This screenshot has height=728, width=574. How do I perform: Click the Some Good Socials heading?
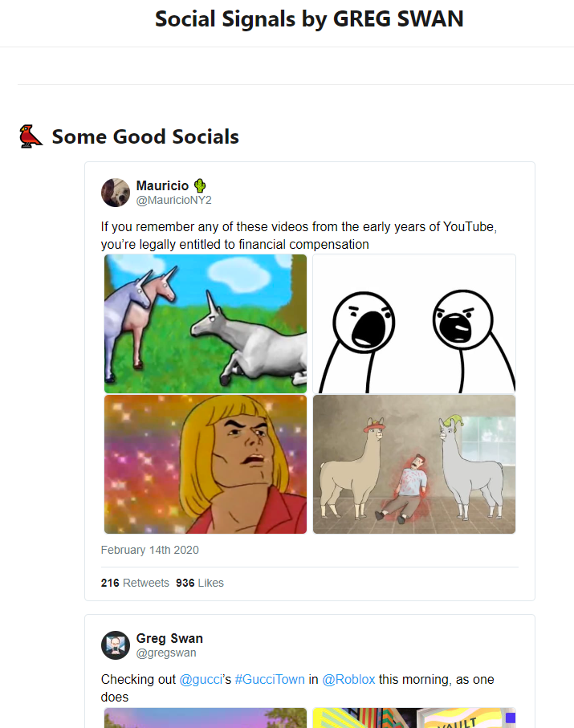tap(145, 136)
